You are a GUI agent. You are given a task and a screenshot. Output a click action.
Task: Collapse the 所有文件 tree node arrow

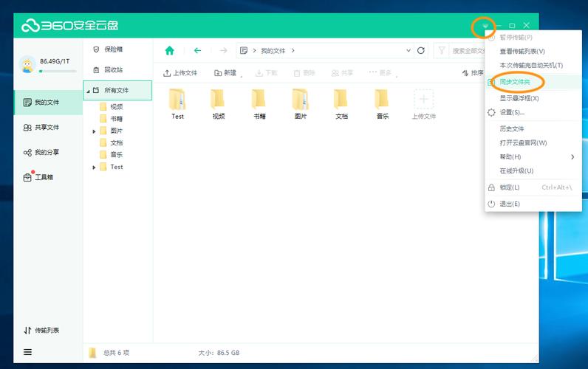(88, 91)
